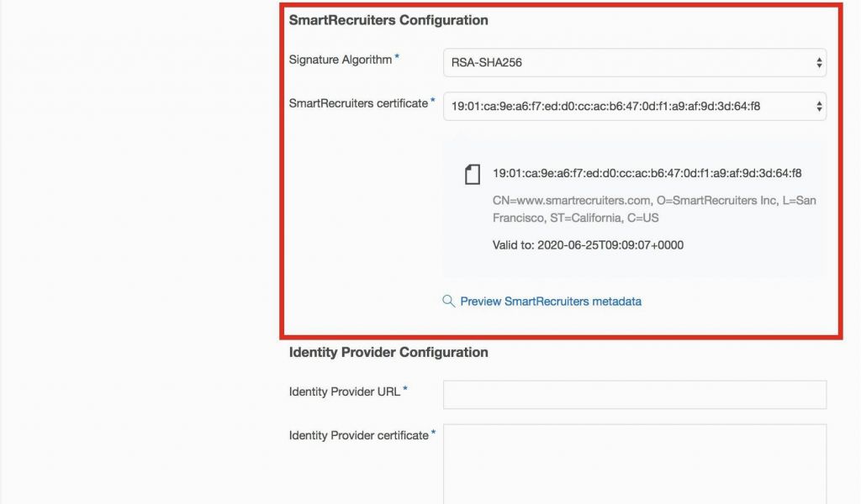Screen dimensions: 861x504
Task: Click the Identity Provider certificate label
Action: tap(358, 435)
